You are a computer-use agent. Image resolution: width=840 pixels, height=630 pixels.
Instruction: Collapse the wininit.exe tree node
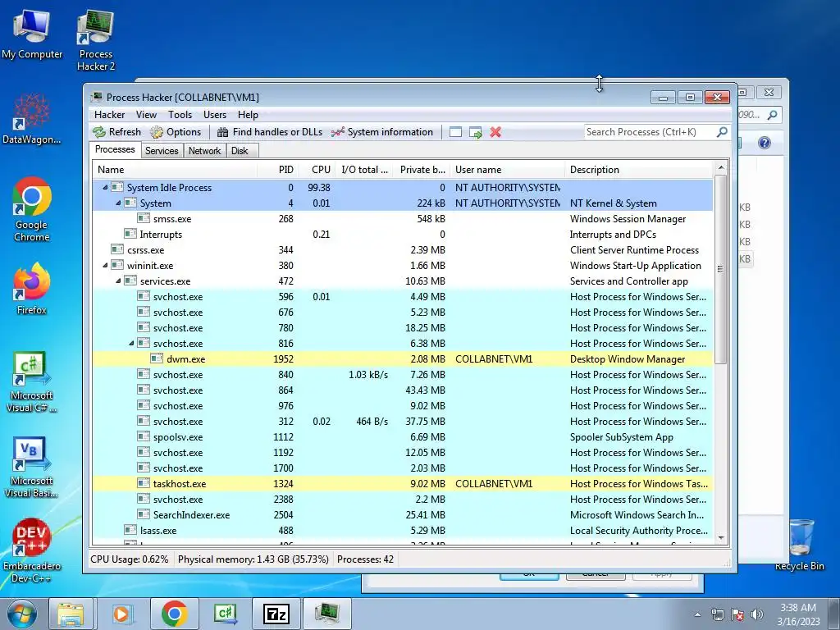coord(105,265)
